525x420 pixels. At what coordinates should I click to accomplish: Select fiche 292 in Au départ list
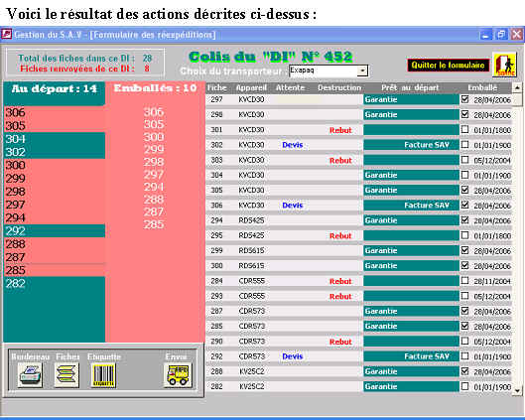coord(55,230)
